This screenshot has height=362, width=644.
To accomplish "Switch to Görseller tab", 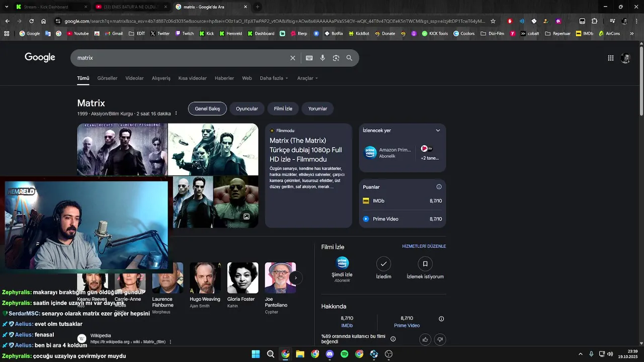I will coord(107,78).
